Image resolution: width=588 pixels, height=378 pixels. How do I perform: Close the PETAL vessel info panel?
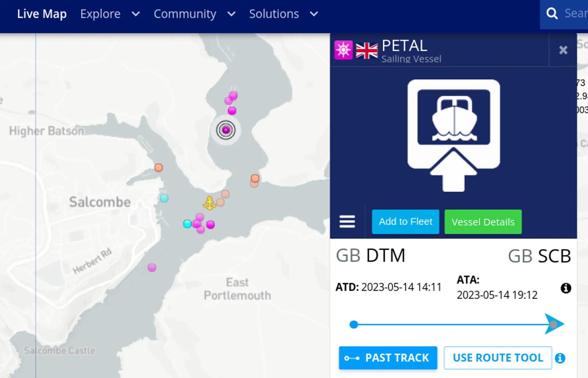point(563,50)
